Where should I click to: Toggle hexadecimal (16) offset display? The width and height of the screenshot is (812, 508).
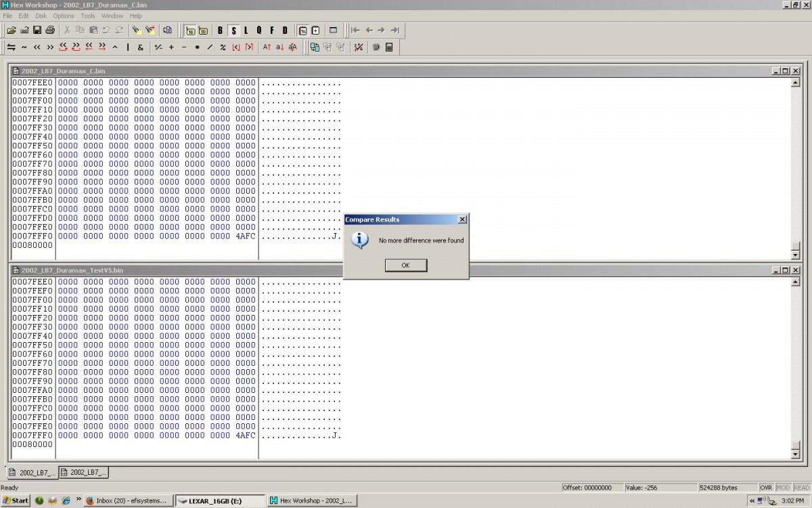[190, 30]
